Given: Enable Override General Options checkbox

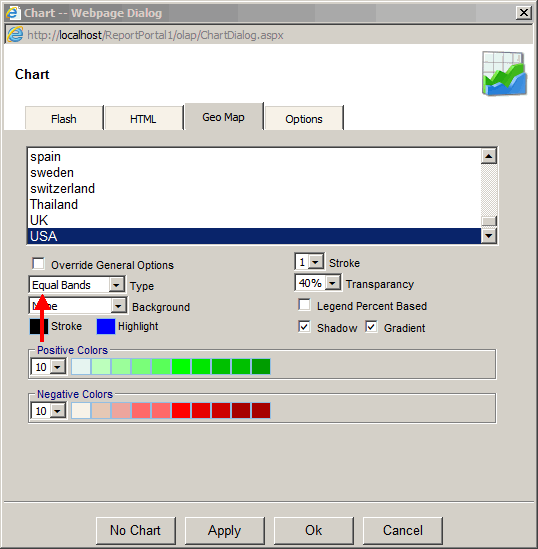Looking at the screenshot, I should (38, 264).
